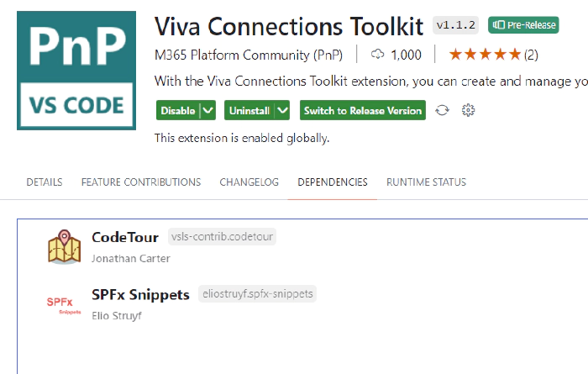The height and width of the screenshot is (374, 588).
Task: Click the PnP VS Code extension logo
Action: [x=76, y=71]
